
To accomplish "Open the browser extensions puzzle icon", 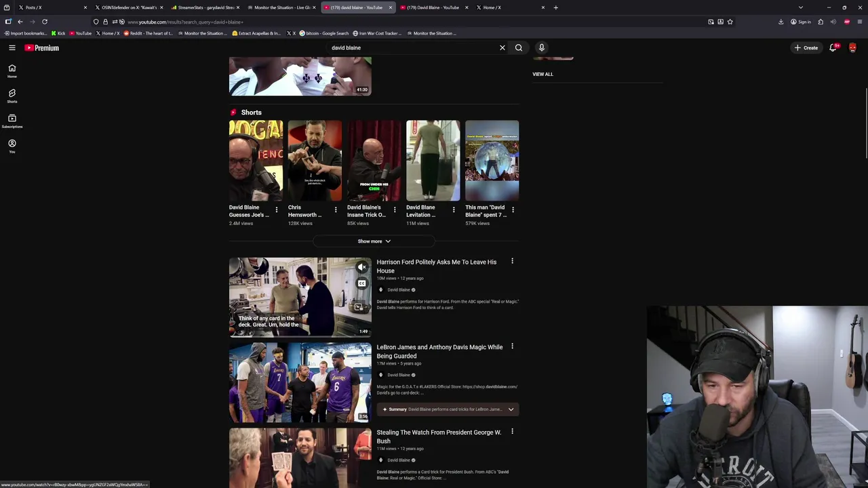I will (x=821, y=22).
